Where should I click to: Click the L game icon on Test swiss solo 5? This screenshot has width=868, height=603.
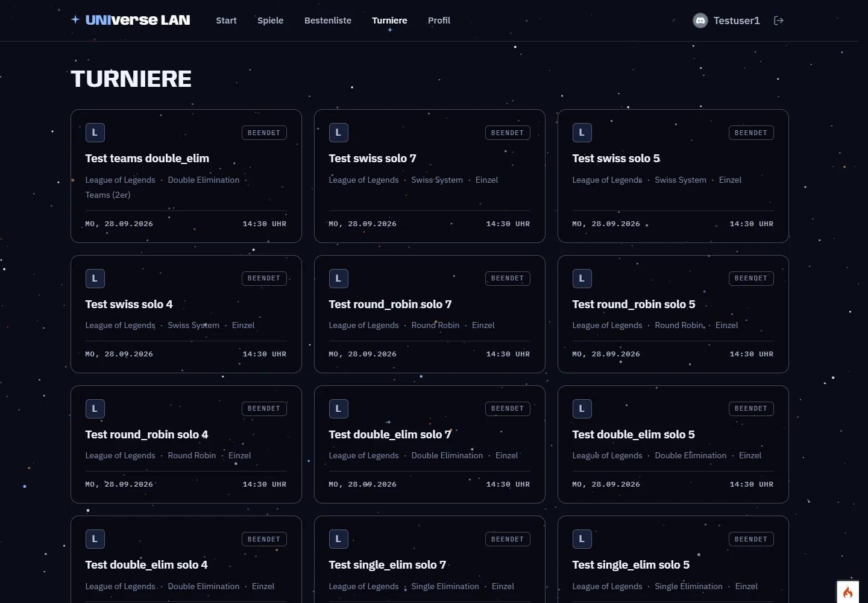(x=582, y=133)
